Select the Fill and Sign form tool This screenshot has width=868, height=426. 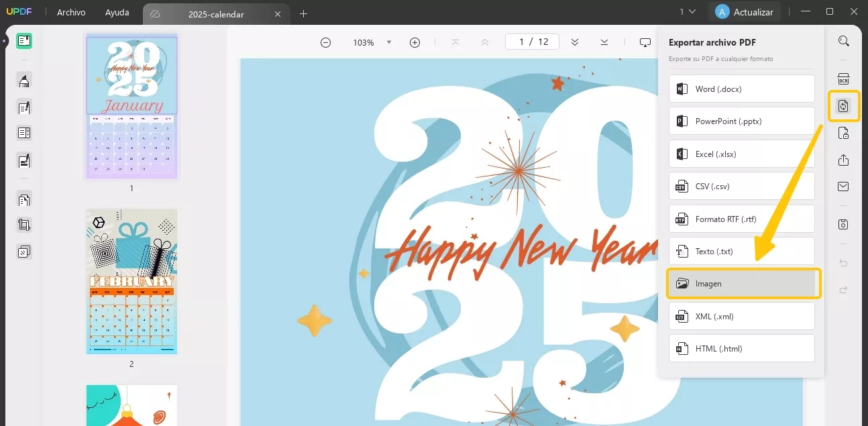point(24,160)
